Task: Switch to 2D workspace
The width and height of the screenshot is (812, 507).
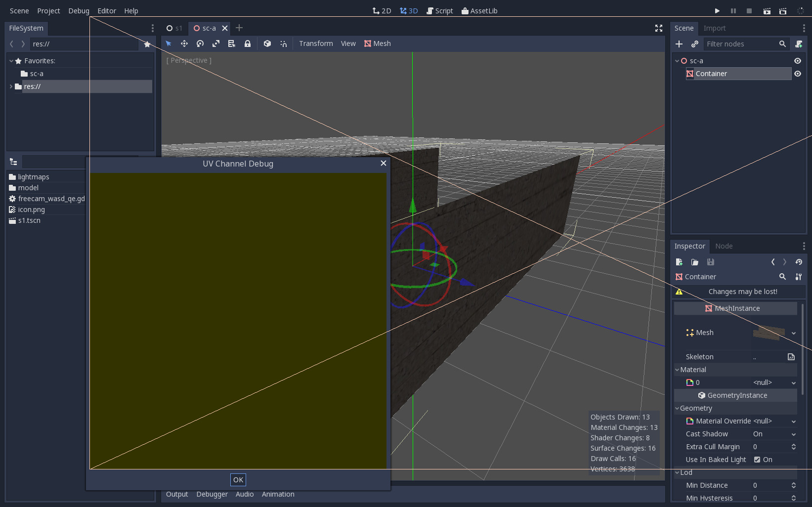Action: (x=382, y=11)
